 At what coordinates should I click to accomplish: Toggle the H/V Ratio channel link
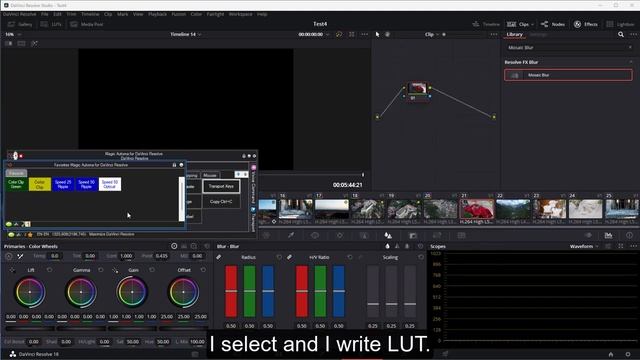point(289,257)
